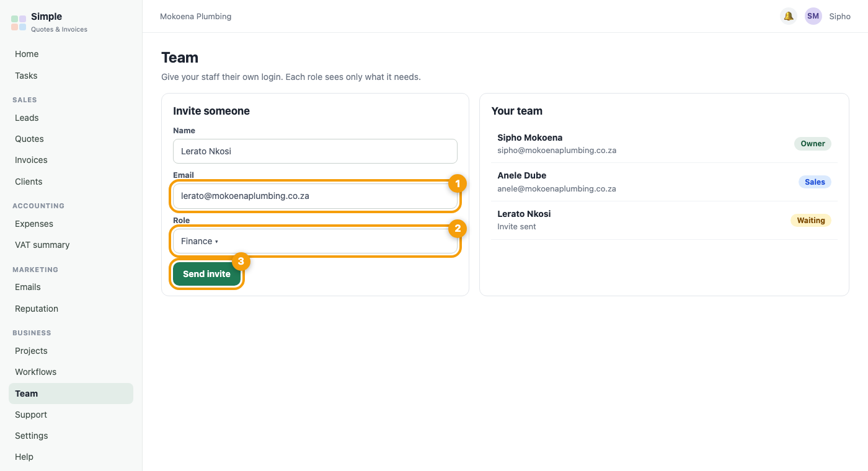Click the Waiting status badge

tap(811, 220)
